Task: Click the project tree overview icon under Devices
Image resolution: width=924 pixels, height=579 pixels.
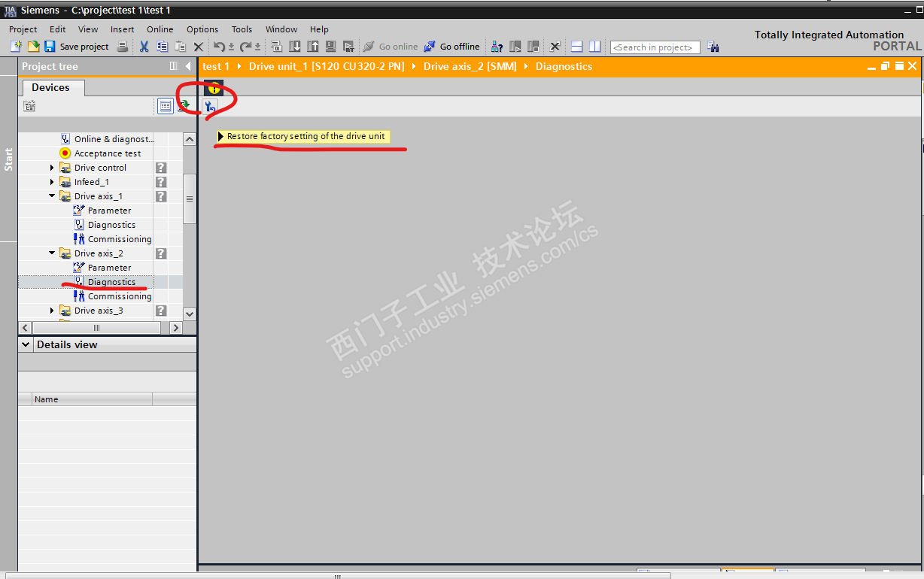Action: tap(29, 106)
